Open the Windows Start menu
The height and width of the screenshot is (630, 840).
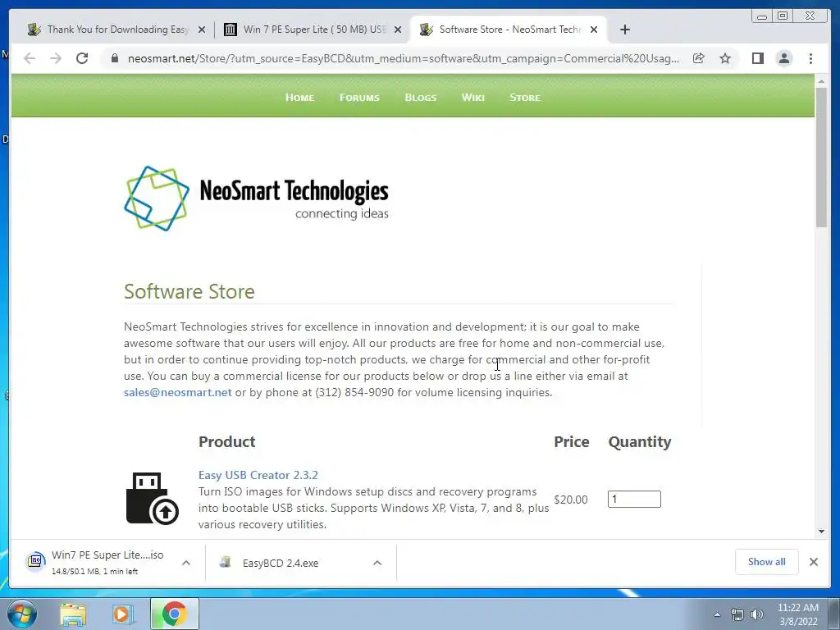point(21,614)
